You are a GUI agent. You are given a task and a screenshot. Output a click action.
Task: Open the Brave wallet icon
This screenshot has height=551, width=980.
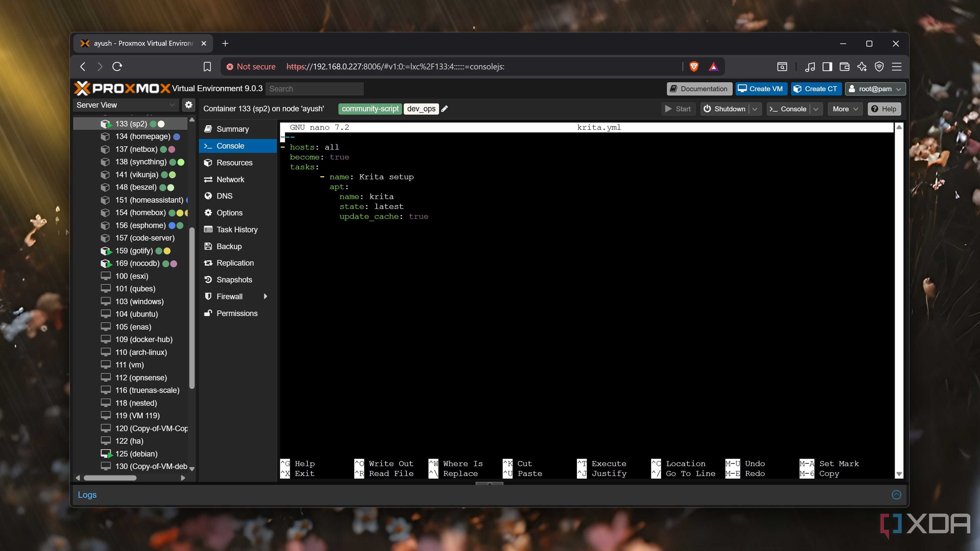[844, 67]
